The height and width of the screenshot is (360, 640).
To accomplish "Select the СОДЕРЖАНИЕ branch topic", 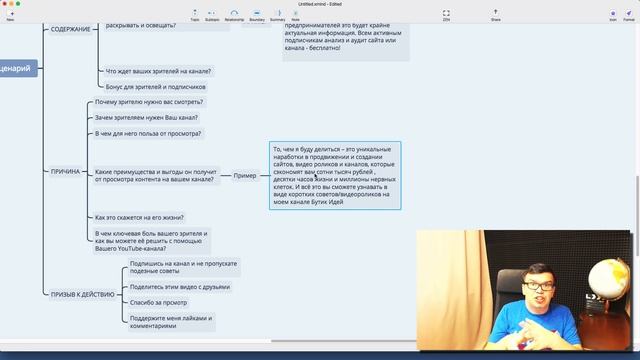I will pos(70,29).
